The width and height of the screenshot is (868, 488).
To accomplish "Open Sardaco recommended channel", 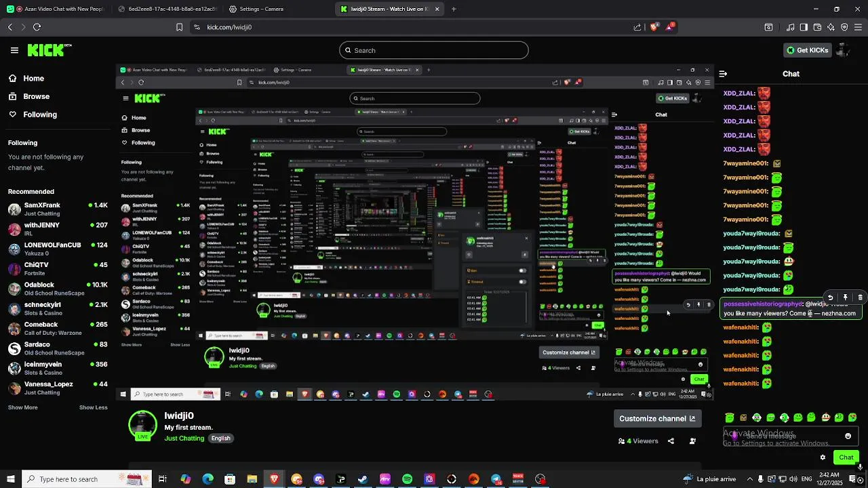I will 58,348.
